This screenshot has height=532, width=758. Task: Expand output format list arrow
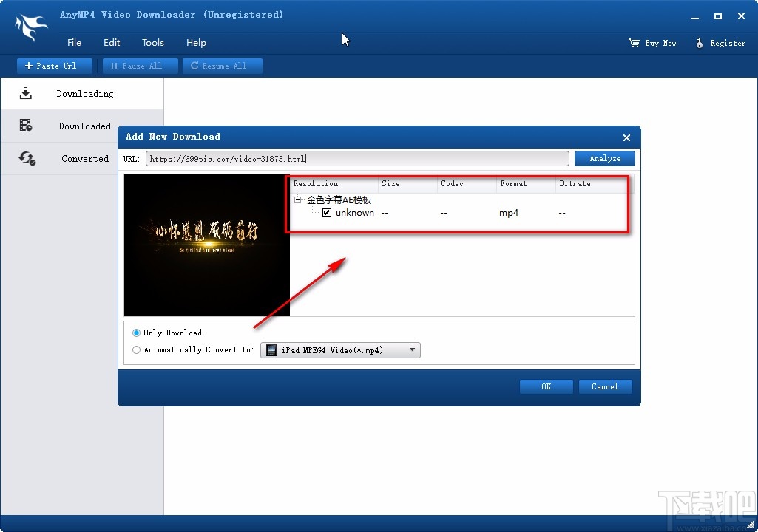point(412,349)
